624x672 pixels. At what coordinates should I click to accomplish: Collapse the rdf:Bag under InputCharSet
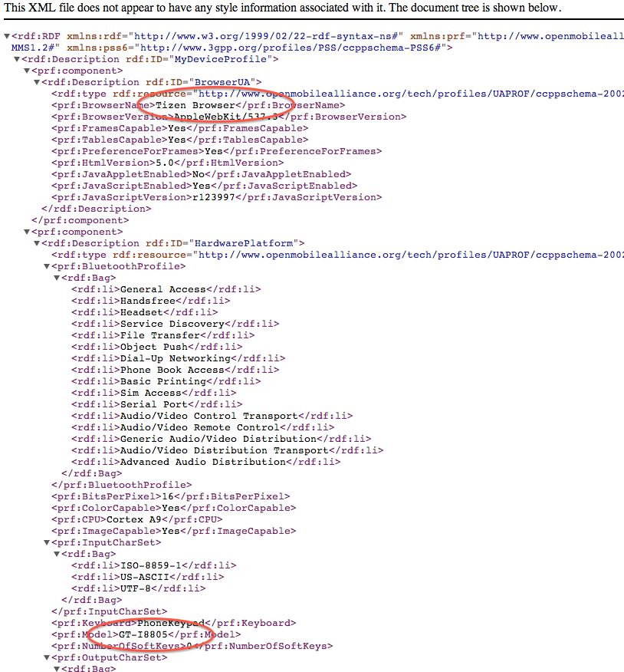click(57, 554)
